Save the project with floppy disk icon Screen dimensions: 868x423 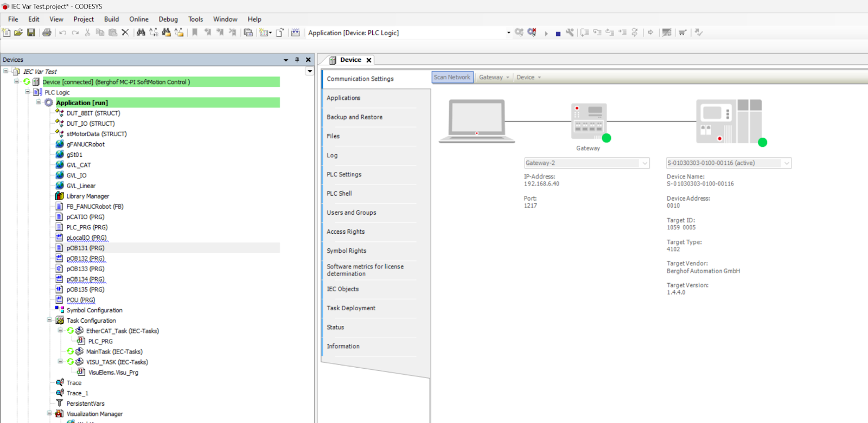31,33
